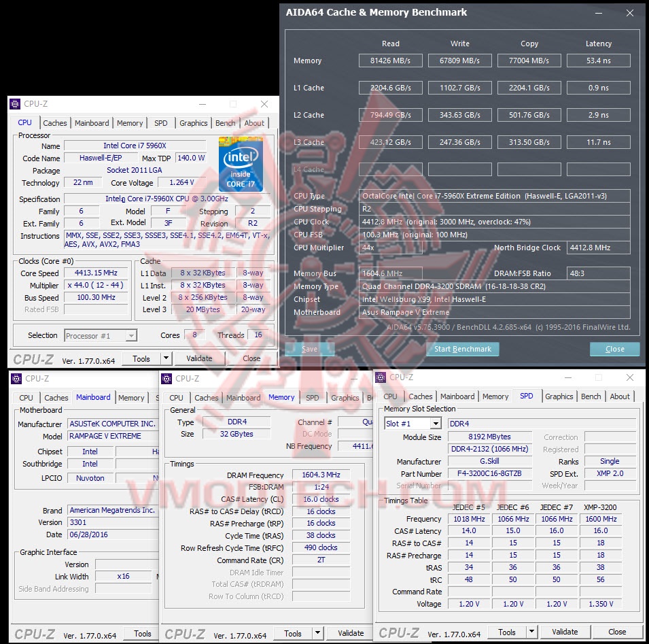The height and width of the screenshot is (644, 649).
Task: Click DRAM Frequency 1604.3 MHz value
Action: click(x=321, y=475)
